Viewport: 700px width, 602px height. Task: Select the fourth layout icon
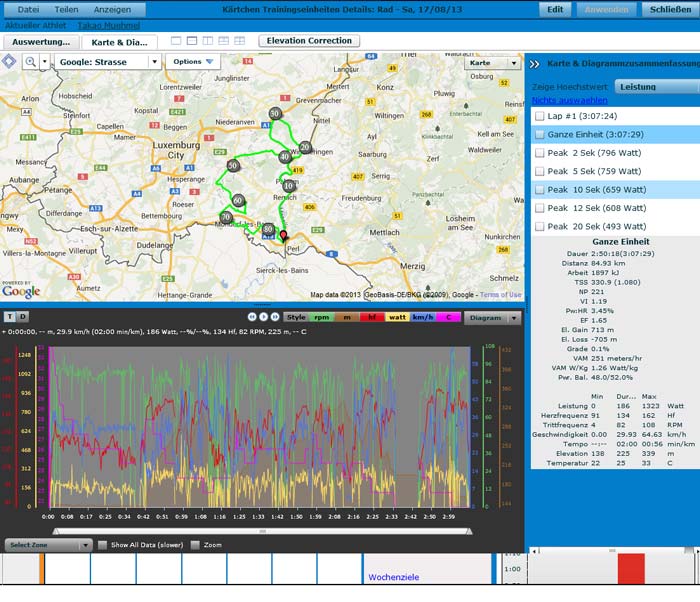(x=224, y=41)
